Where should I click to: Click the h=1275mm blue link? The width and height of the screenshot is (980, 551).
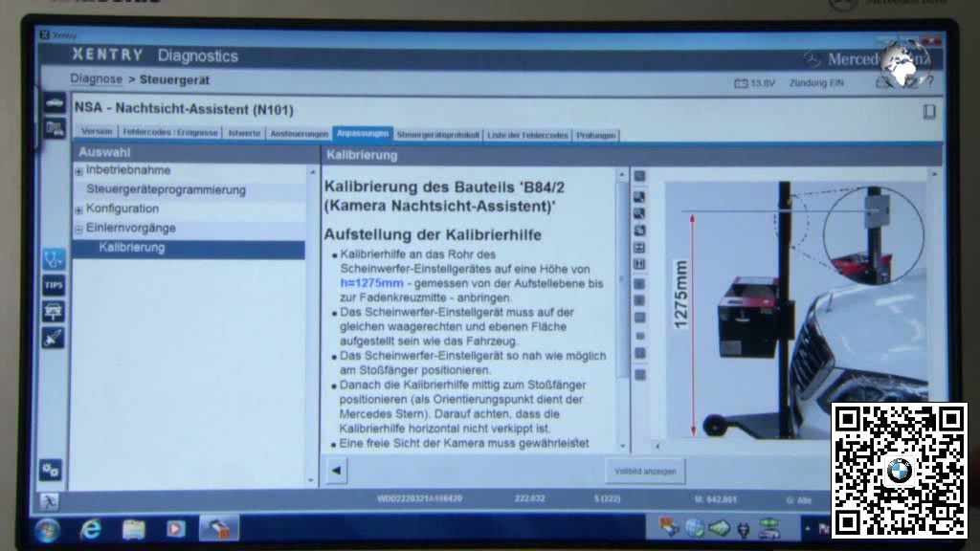[371, 283]
